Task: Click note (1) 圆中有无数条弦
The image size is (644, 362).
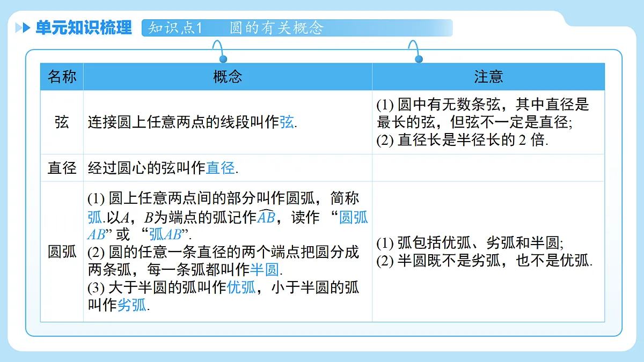Action: point(482,113)
